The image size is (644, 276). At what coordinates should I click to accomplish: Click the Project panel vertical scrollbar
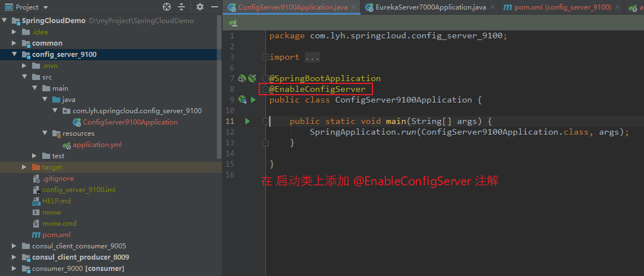coord(219,88)
